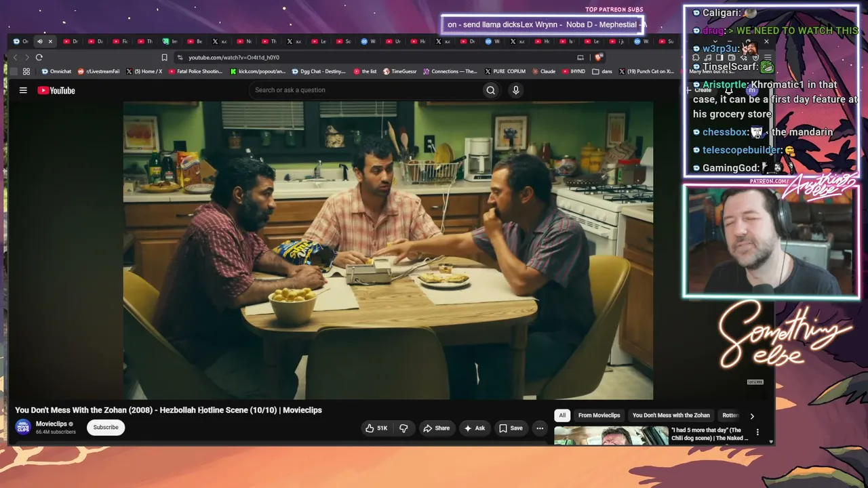Open the PURE COPIUM bookmark
868x488 pixels.
(x=505, y=71)
